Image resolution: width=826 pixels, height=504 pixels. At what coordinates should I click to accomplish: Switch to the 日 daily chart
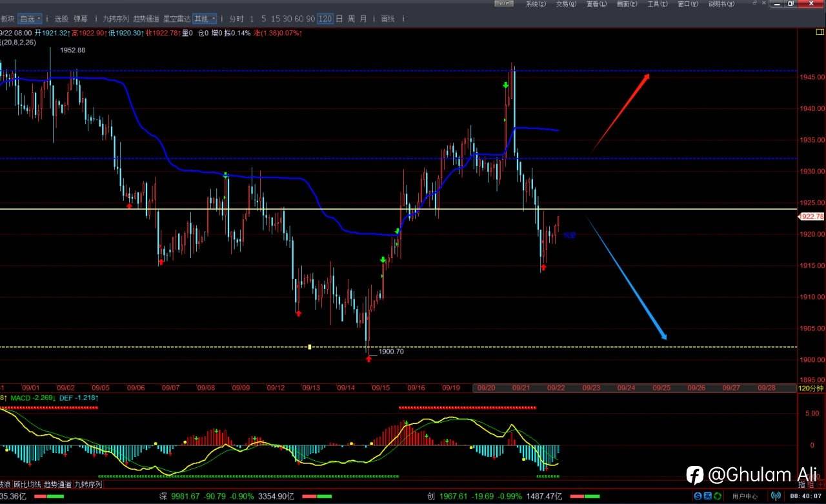[x=339, y=19]
